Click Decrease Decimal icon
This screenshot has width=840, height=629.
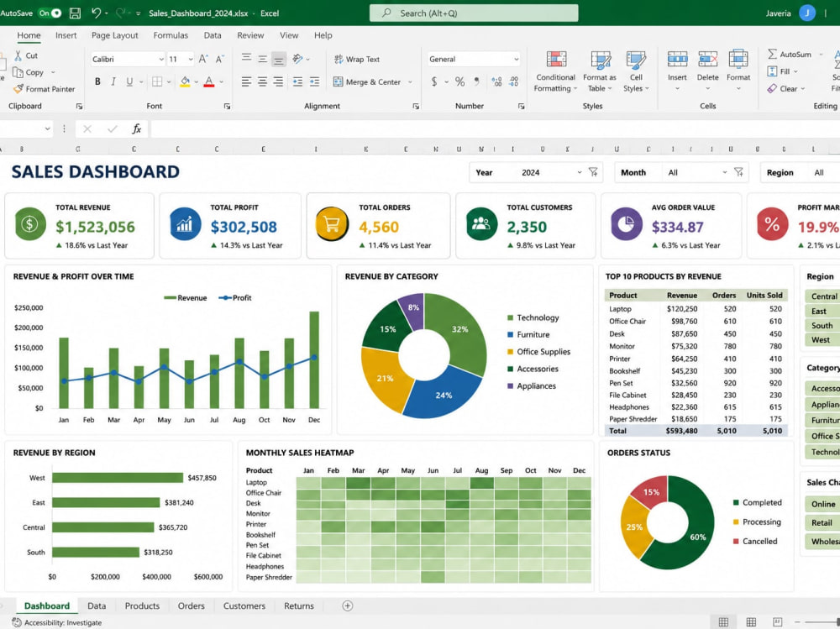click(x=513, y=81)
